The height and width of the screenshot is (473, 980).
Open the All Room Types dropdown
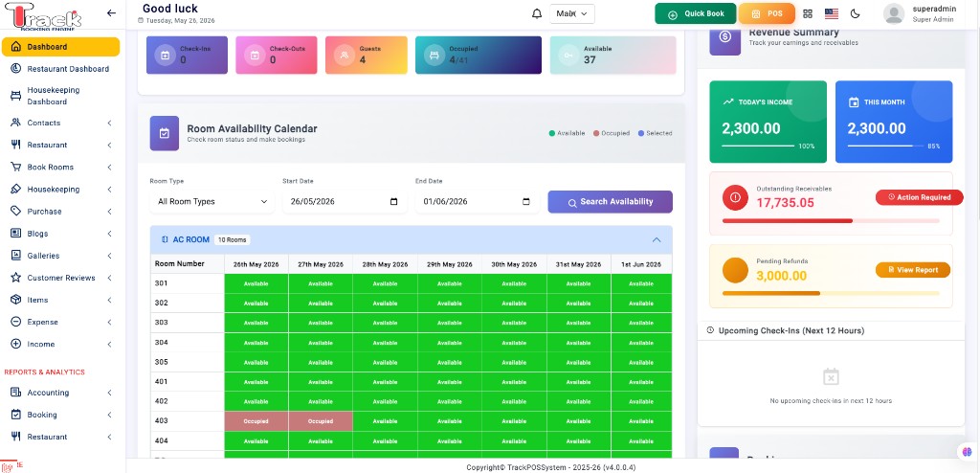pos(212,201)
